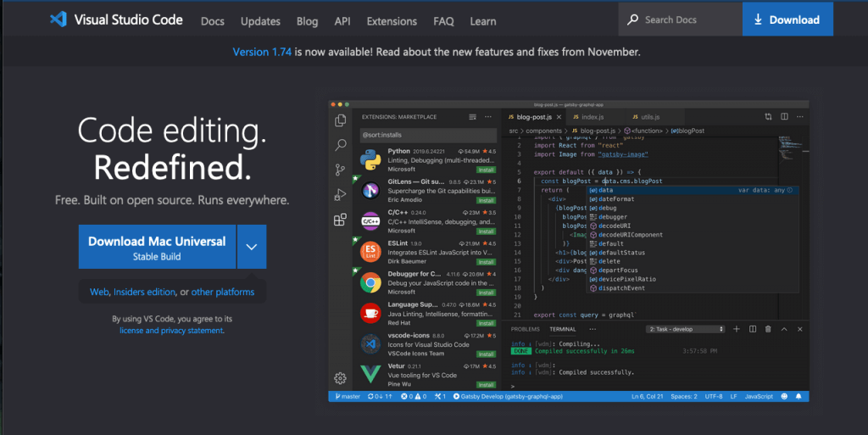Click the Debugger for Chrome icon
The image size is (868, 435).
370,283
